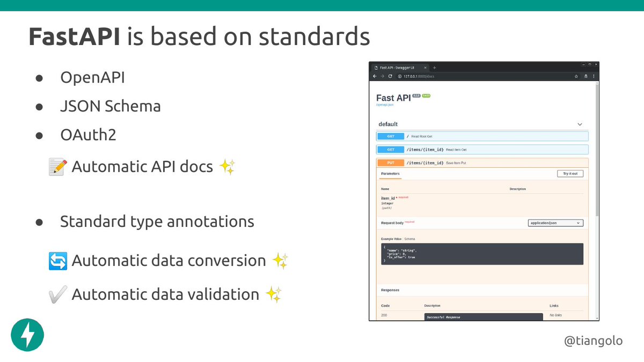Expand the GET /items/{item_id} endpoint
Image resolution: width=644 pixels, height=362 pixels.
[x=482, y=150]
